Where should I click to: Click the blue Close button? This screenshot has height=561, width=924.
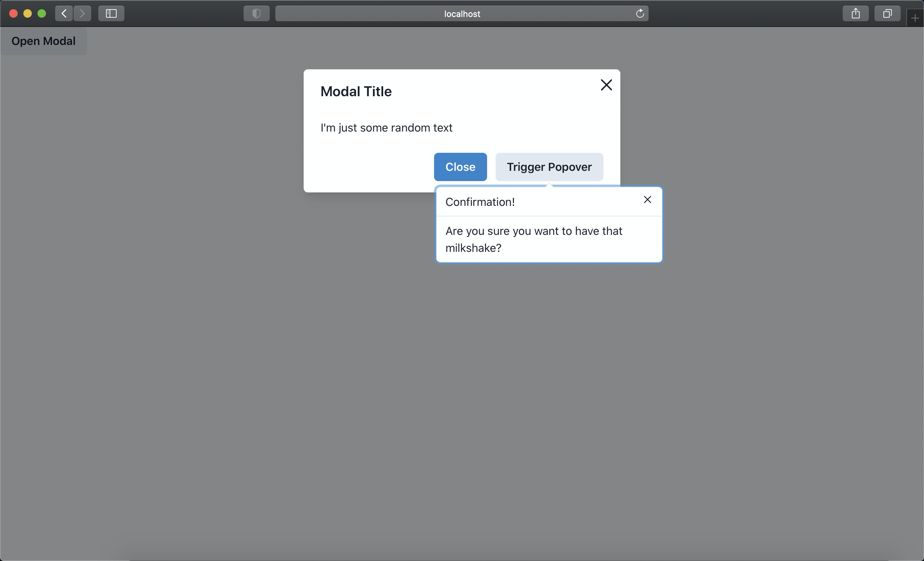click(x=460, y=167)
